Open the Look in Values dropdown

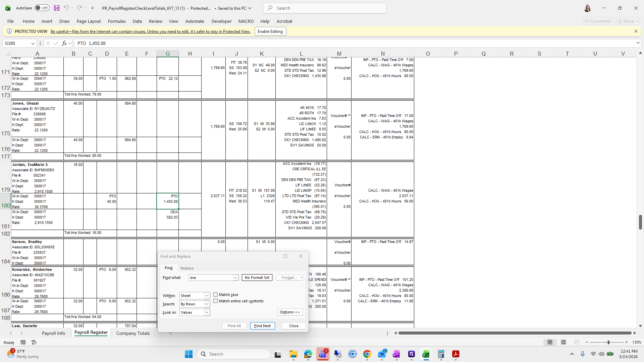pyautogui.click(x=207, y=312)
